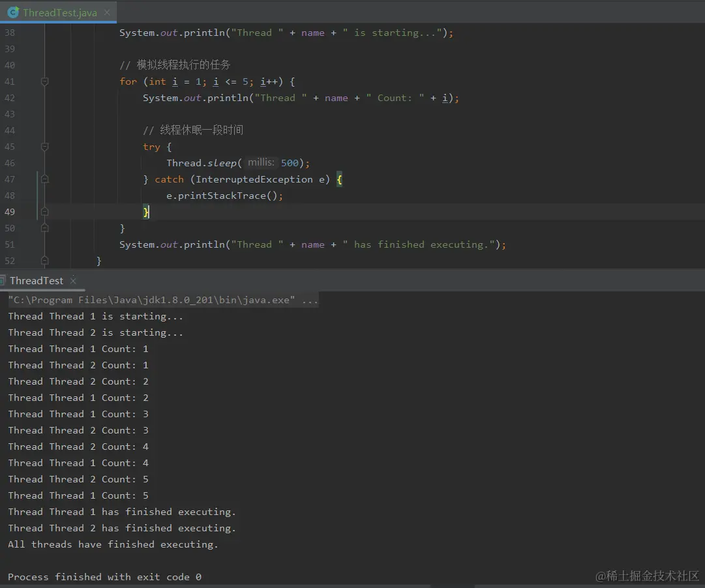Close the ThreadTest.java editor tab

[107, 12]
